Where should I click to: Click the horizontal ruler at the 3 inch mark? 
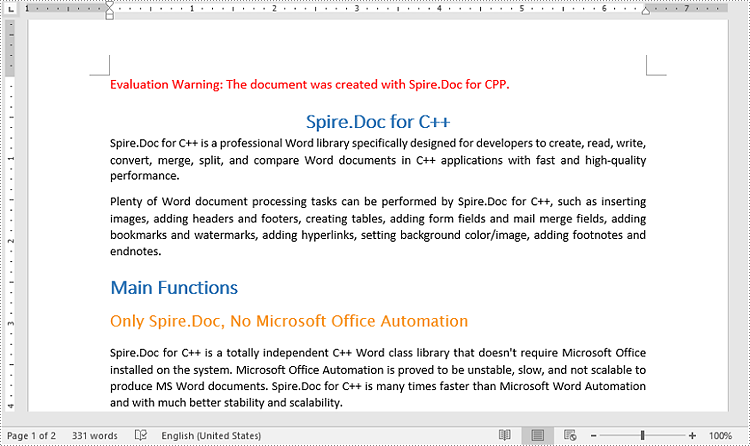(357, 9)
